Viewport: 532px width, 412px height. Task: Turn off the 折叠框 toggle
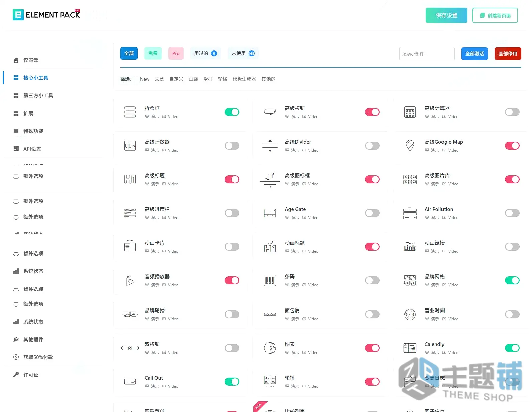(232, 112)
